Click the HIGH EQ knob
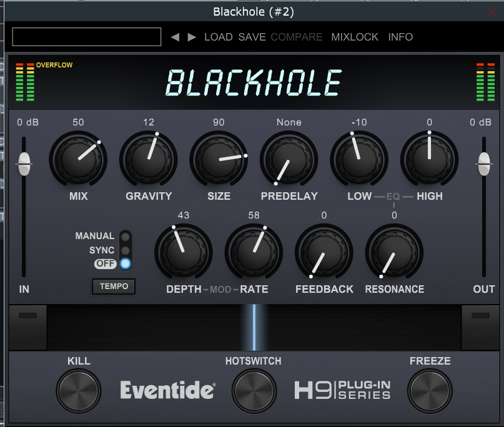The height and width of the screenshot is (427, 504). point(430,159)
